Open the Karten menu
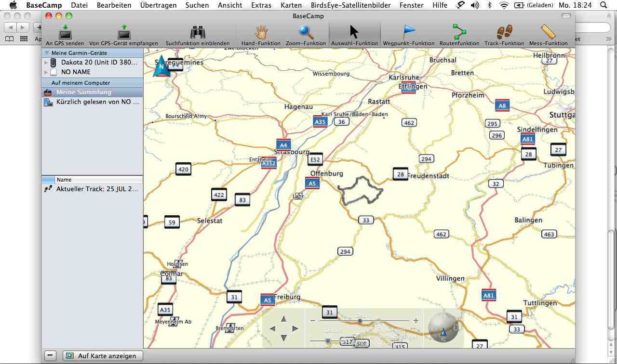This screenshot has height=364, width=617. pos(291,5)
